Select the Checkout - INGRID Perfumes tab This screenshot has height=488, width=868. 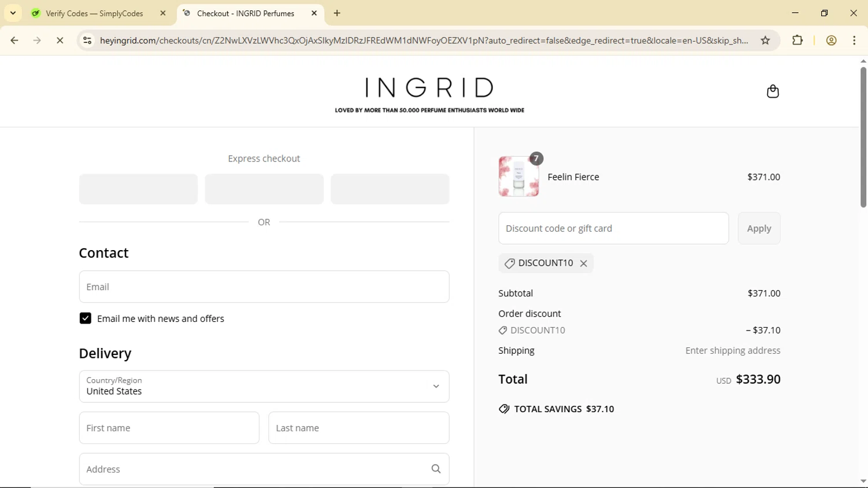tap(245, 13)
